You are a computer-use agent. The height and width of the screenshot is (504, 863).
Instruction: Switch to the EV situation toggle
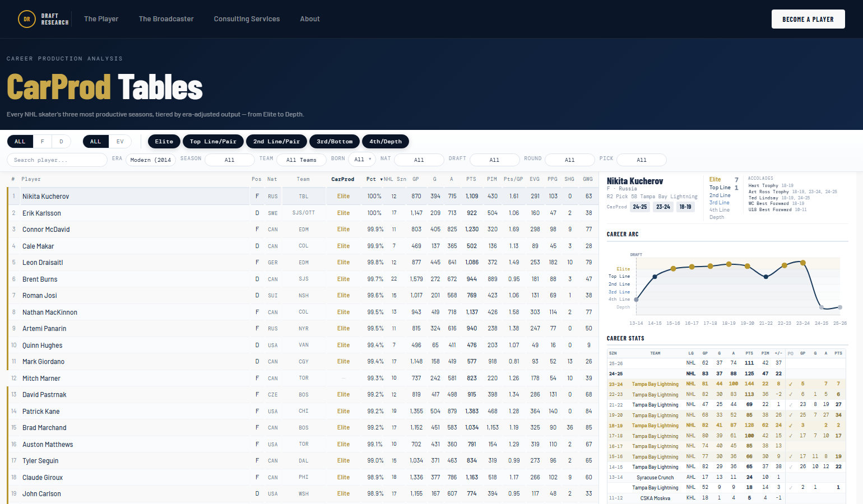point(120,142)
